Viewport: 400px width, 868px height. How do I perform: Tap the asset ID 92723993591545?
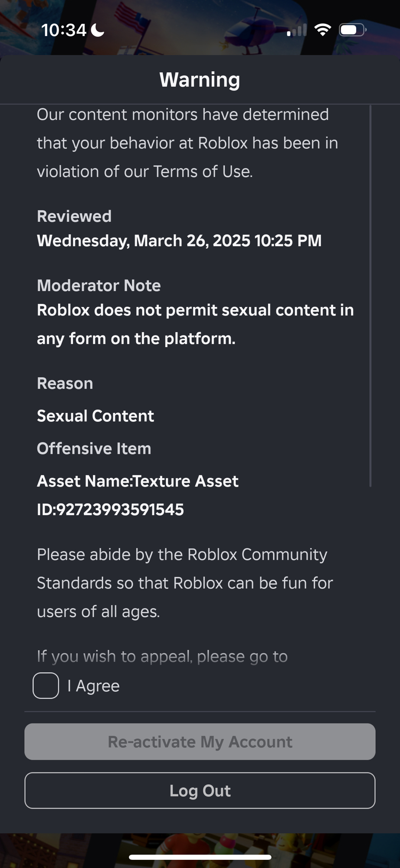tap(110, 510)
